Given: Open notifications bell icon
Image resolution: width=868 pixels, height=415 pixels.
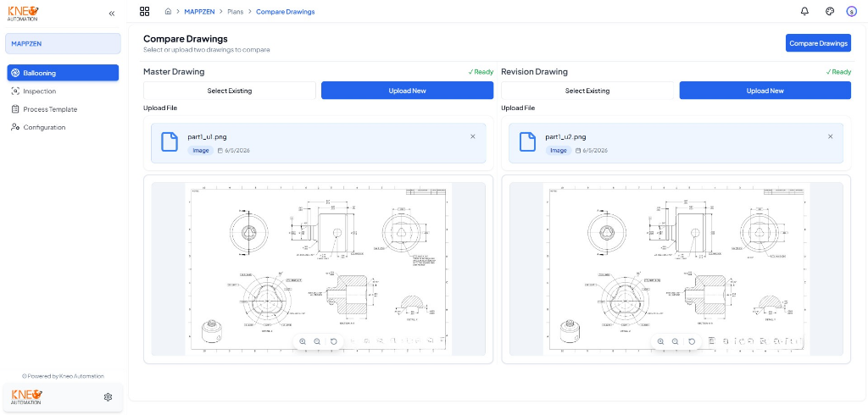Looking at the screenshot, I should tap(805, 11).
